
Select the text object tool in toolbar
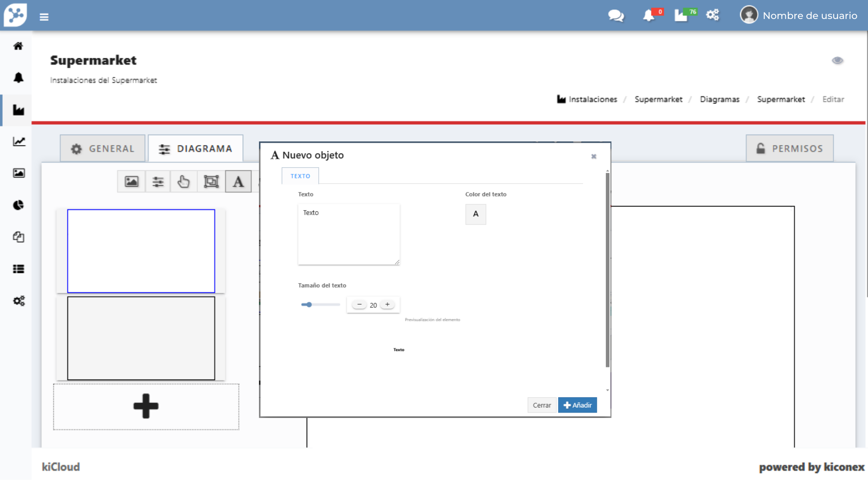coord(238,182)
